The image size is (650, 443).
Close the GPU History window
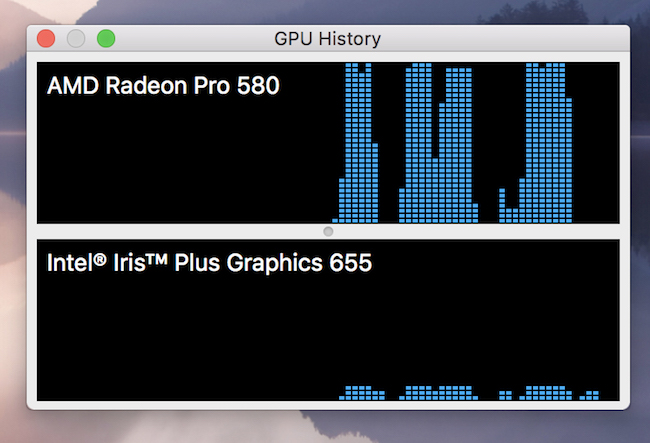coord(46,39)
